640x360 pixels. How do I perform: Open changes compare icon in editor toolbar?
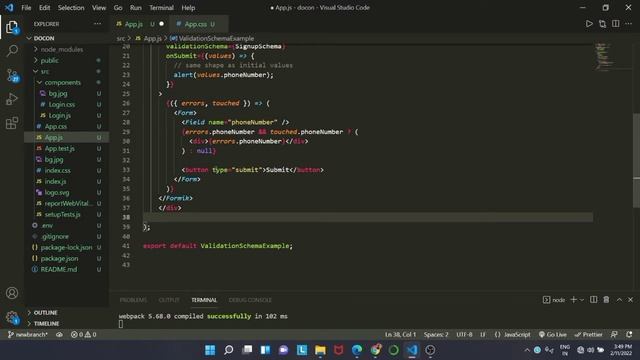602,24
